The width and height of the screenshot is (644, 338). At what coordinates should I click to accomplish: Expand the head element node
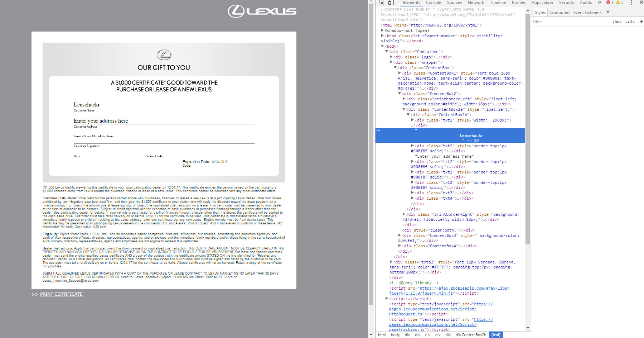point(383,36)
